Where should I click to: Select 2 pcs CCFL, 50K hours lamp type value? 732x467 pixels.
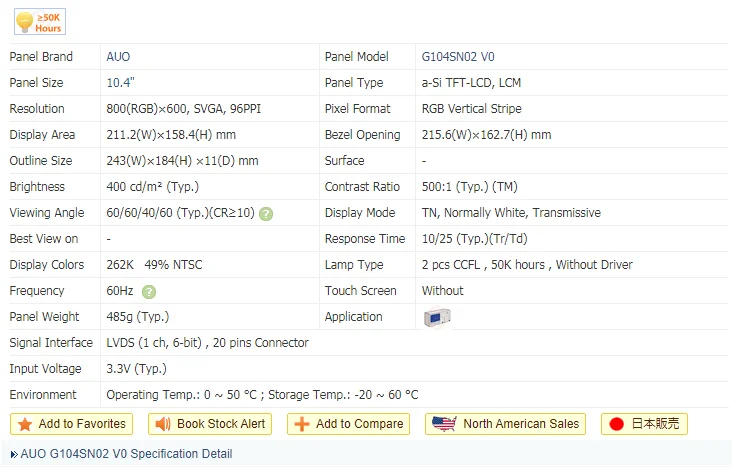(x=527, y=265)
